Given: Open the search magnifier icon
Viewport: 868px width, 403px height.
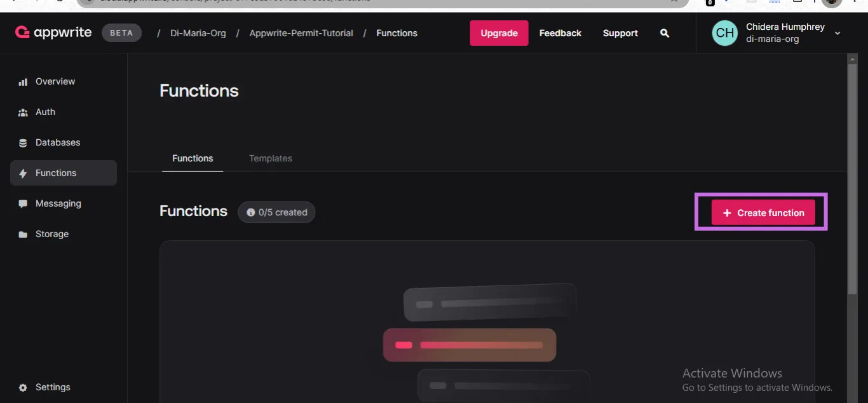Looking at the screenshot, I should tap(665, 33).
